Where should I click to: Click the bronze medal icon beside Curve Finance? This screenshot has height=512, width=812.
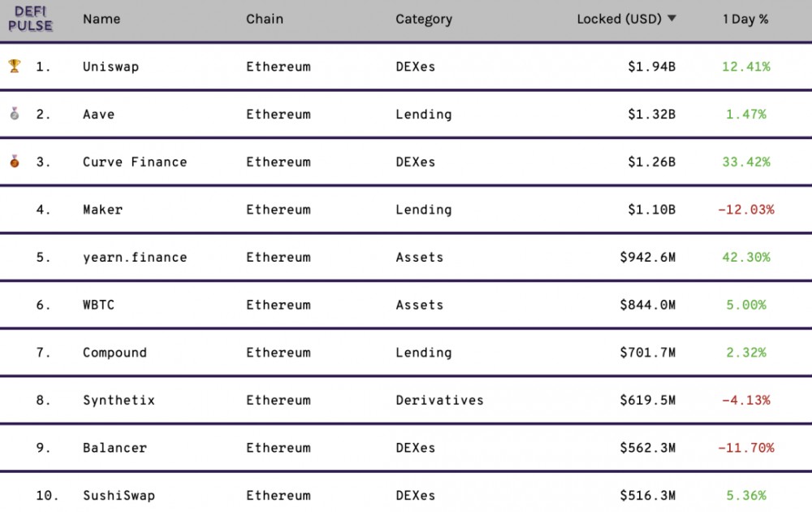pos(15,162)
